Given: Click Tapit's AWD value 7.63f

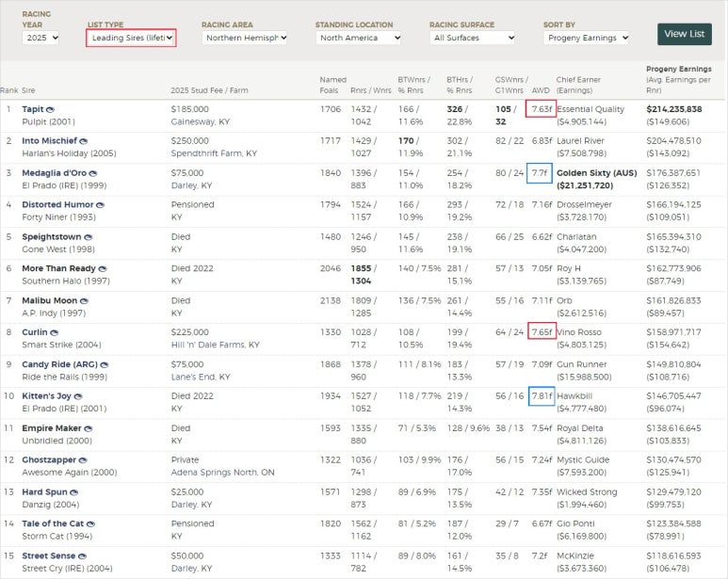Looking at the screenshot, I should coord(542,109).
